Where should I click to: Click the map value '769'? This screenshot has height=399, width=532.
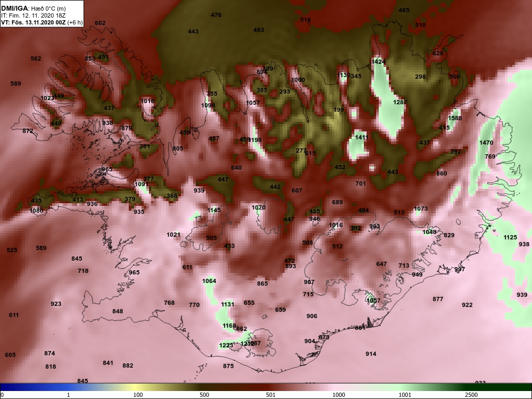pyautogui.click(x=491, y=156)
